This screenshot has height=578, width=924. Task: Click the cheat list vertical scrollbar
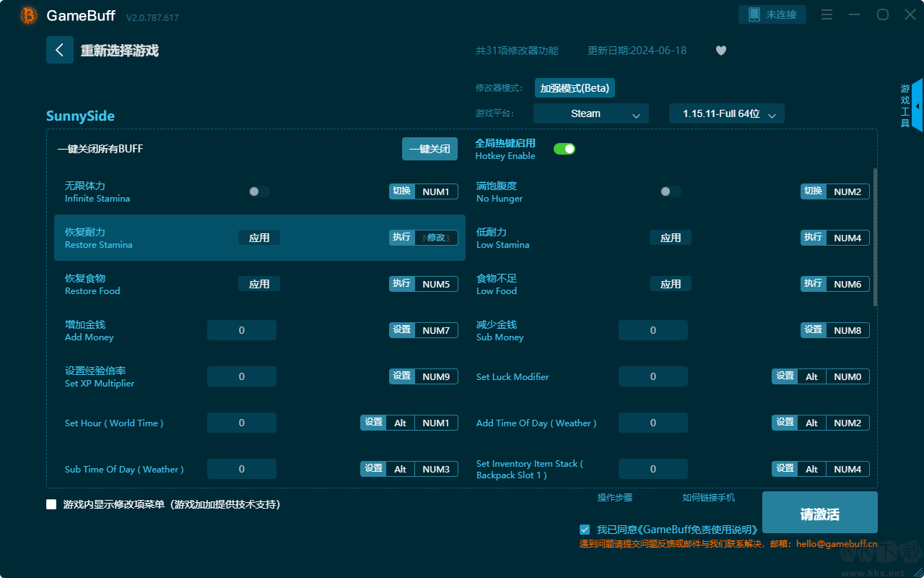tap(876, 237)
